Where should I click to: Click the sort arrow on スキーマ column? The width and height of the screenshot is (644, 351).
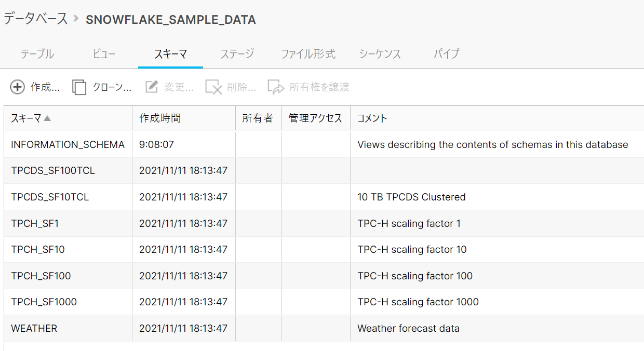pos(47,117)
